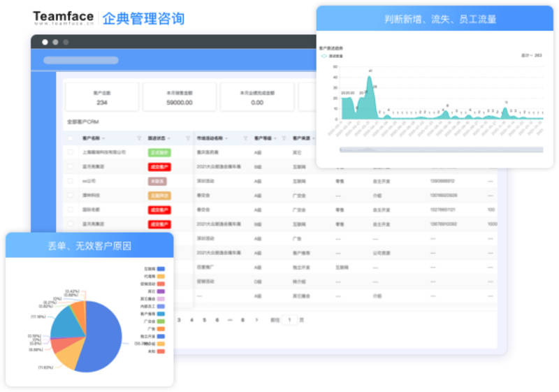Expand the sort arrow beside the 客户名称 header
The width and height of the screenshot is (559, 392).
pyautogui.click(x=103, y=138)
